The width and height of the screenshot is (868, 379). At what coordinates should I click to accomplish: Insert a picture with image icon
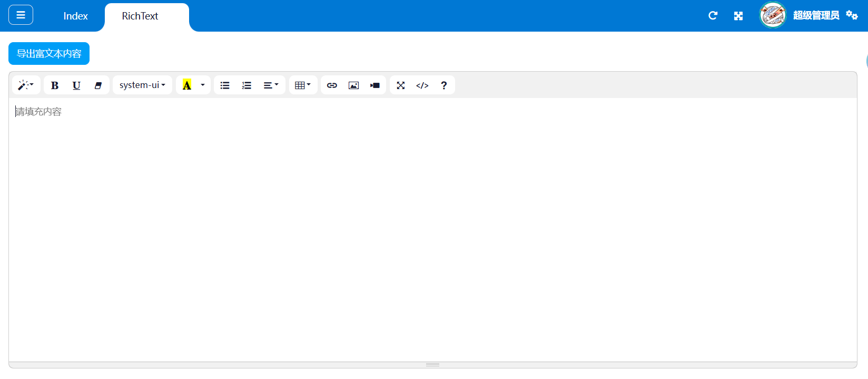pos(353,85)
